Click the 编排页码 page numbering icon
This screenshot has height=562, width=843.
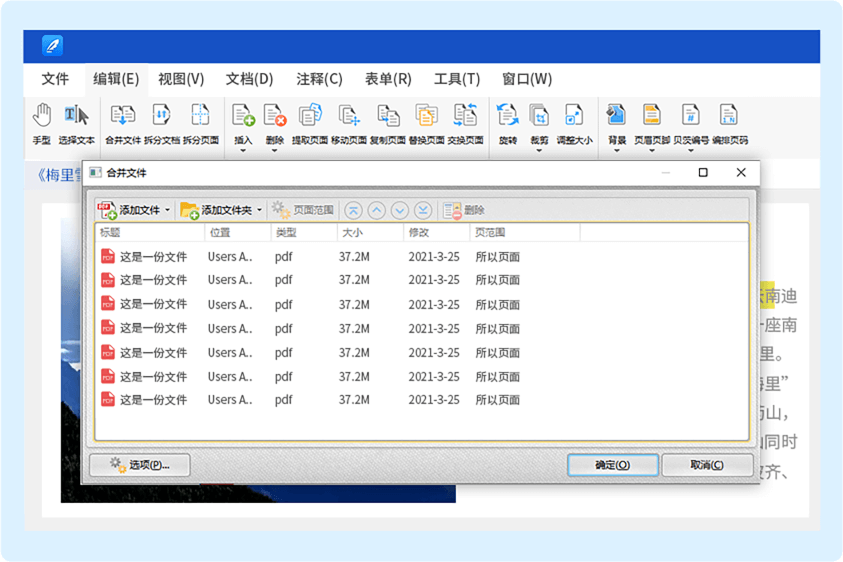[x=729, y=118]
